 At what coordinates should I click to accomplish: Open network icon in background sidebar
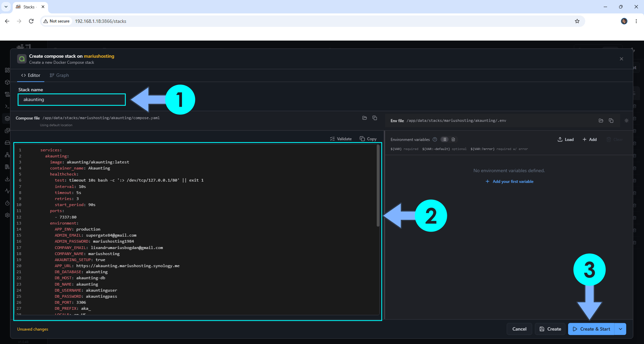tap(7, 155)
